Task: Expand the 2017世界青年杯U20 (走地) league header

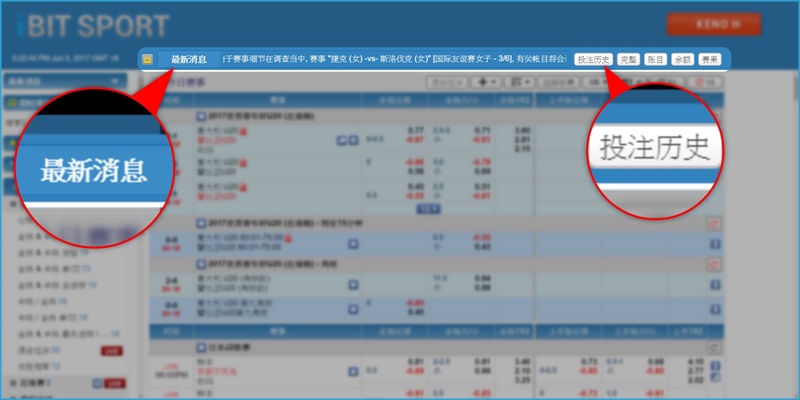Action: pyautogui.click(x=201, y=116)
